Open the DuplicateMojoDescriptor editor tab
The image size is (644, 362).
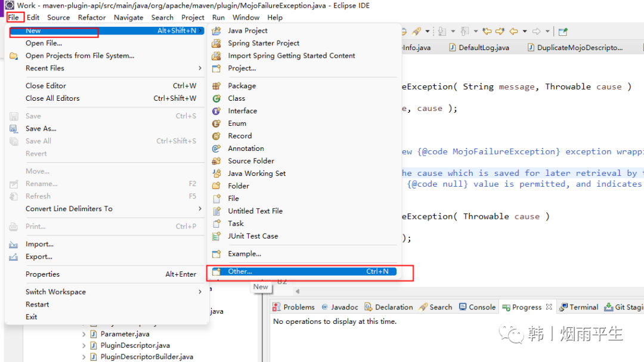pyautogui.click(x=580, y=48)
